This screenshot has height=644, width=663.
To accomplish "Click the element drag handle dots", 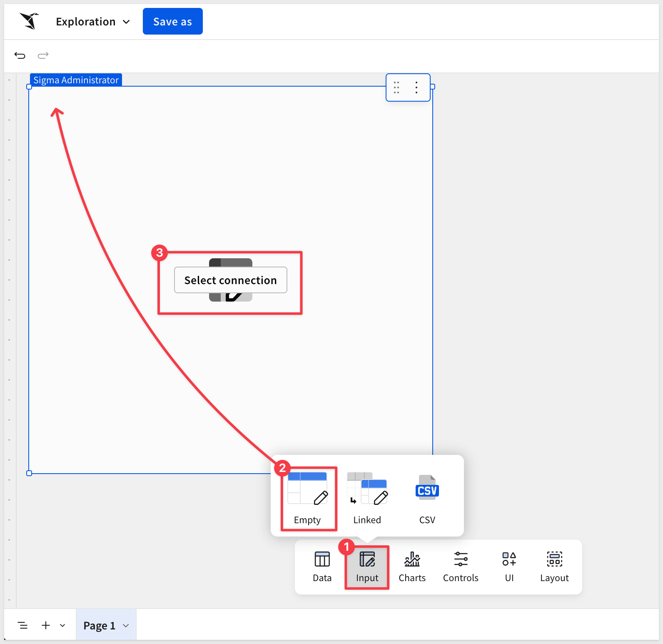I will click(x=396, y=87).
